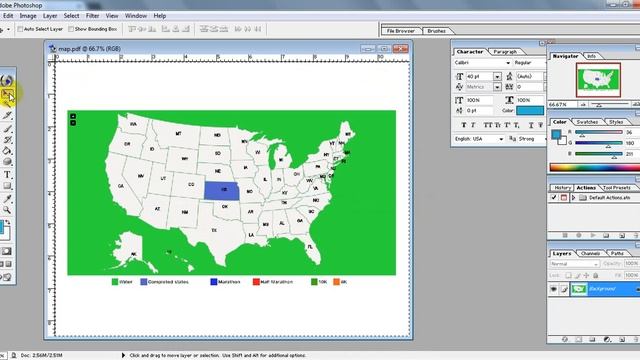
Task: Click the Character text Color swatch
Action: point(530,111)
